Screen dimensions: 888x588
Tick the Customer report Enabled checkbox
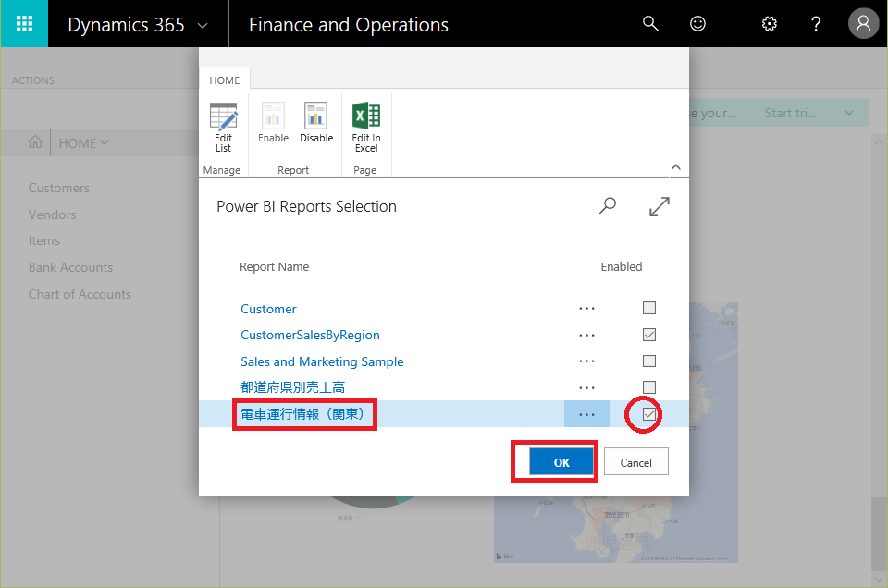coord(649,308)
